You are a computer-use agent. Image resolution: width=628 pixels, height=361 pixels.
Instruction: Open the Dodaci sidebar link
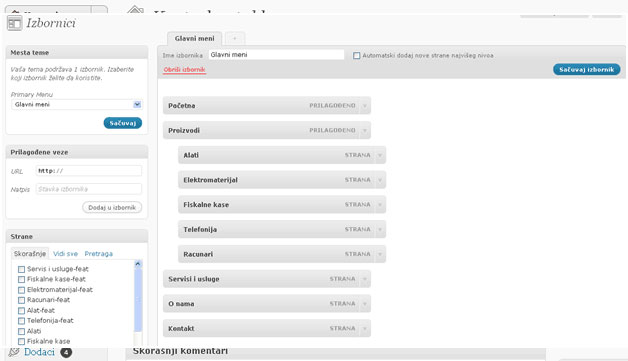(x=39, y=352)
